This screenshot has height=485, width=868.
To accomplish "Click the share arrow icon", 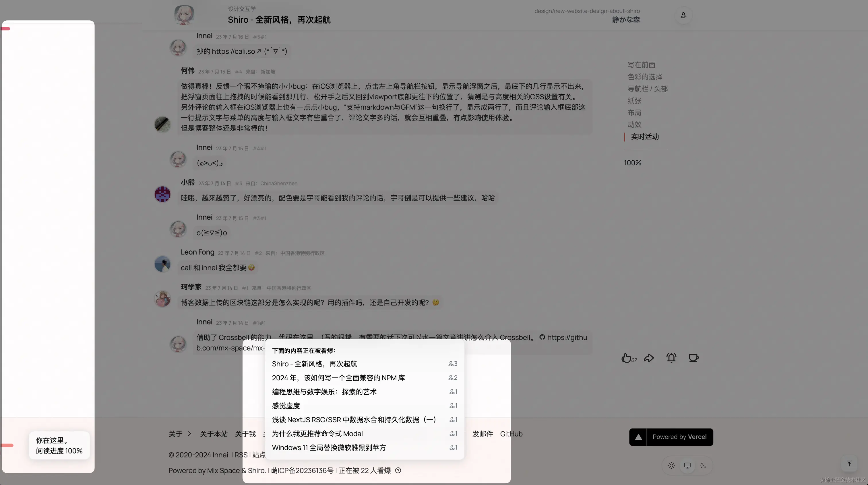I will 649,358.
